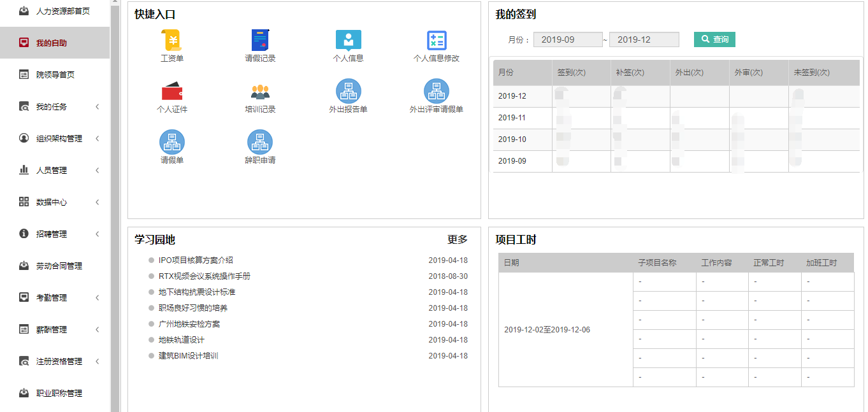Click the 我的任务 sidebar icon
Screen dimensions: 868x412
tap(24, 106)
